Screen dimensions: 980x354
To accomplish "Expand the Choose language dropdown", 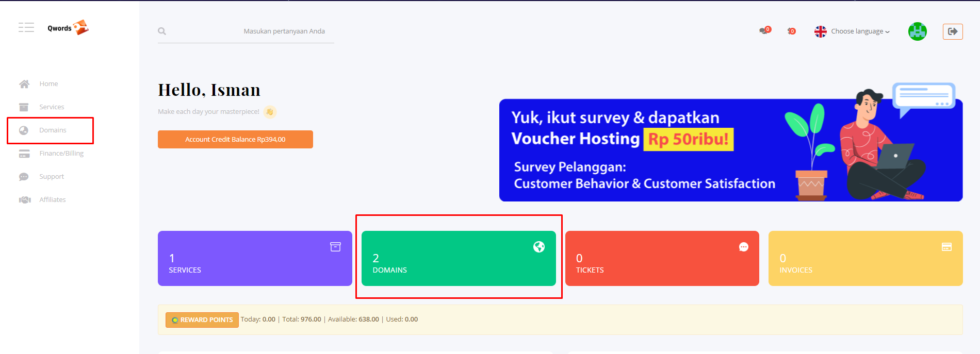I will (x=859, y=31).
